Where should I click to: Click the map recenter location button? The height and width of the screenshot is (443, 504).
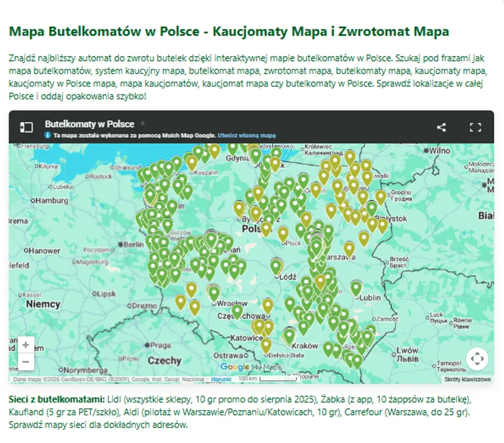(x=477, y=358)
